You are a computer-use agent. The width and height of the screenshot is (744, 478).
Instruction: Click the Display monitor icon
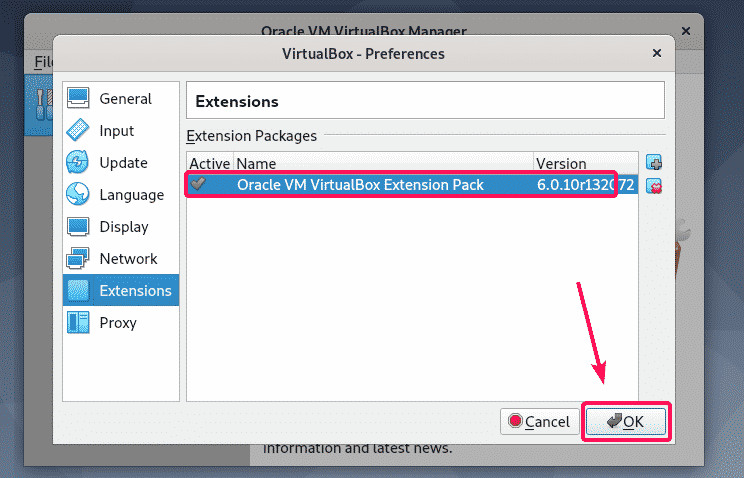coord(78,226)
